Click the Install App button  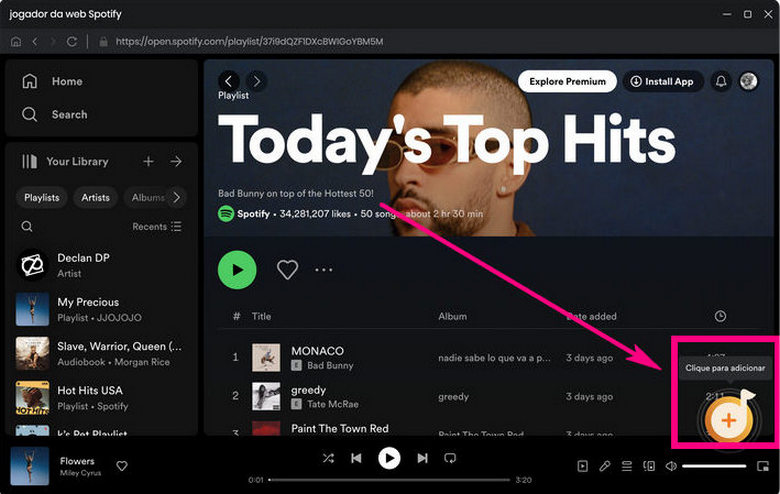[662, 81]
